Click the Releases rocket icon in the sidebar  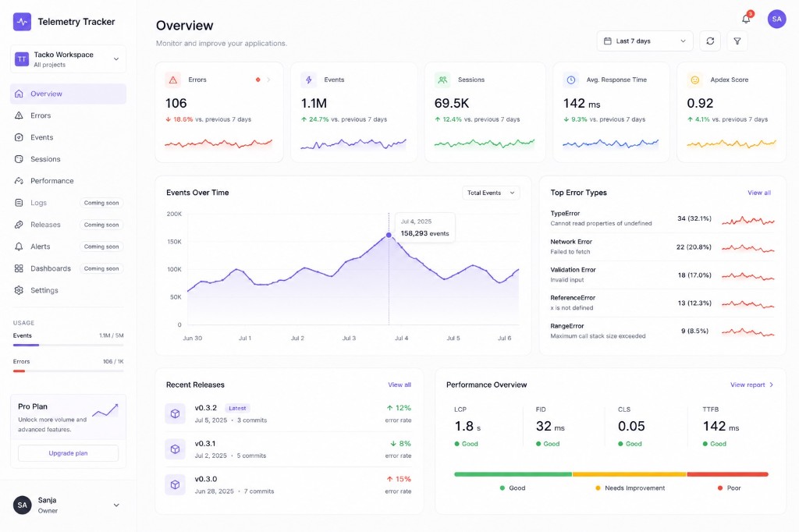[x=19, y=225]
